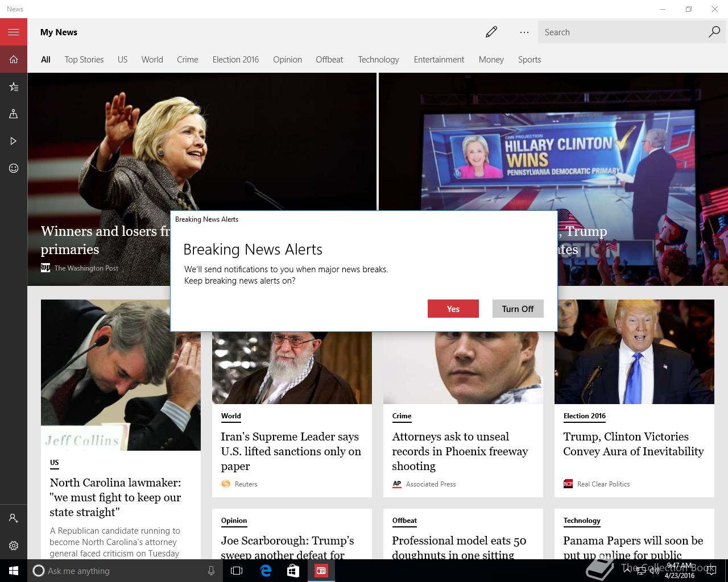This screenshot has height=582, width=728.
Task: Click Yes to keep alerts on
Action: click(x=453, y=309)
